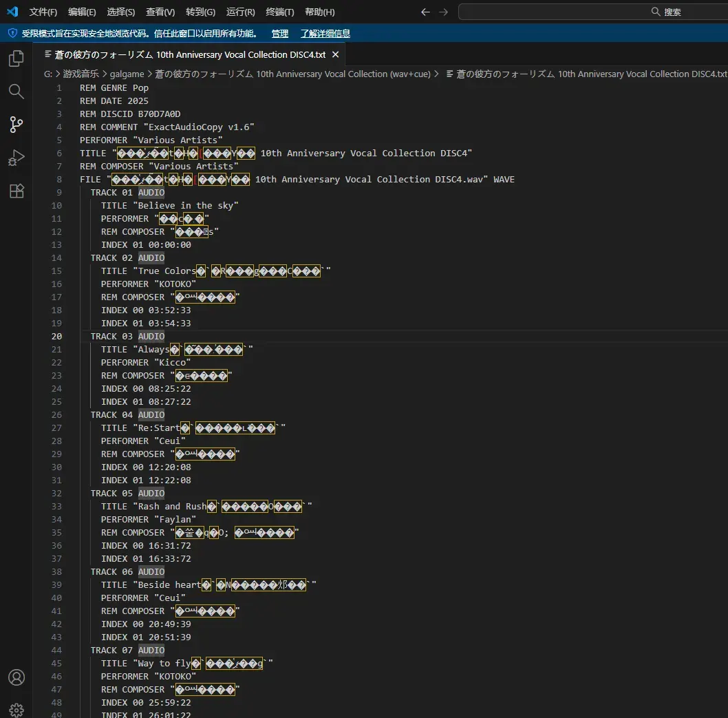Open the Extensions view

(17, 191)
